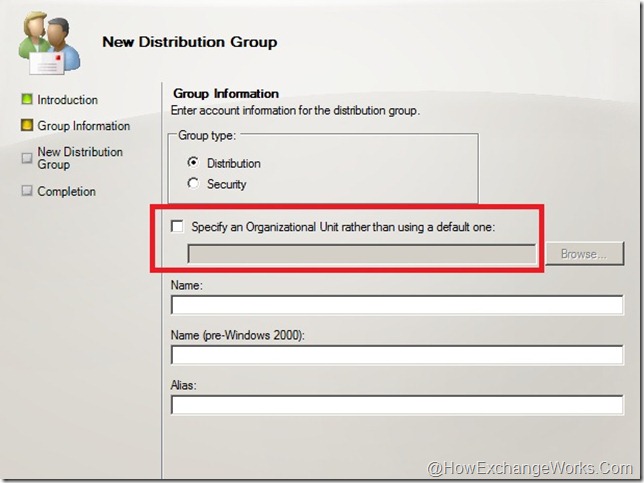The width and height of the screenshot is (644, 483).
Task: Click the "Alias:" field label
Action: (x=184, y=385)
